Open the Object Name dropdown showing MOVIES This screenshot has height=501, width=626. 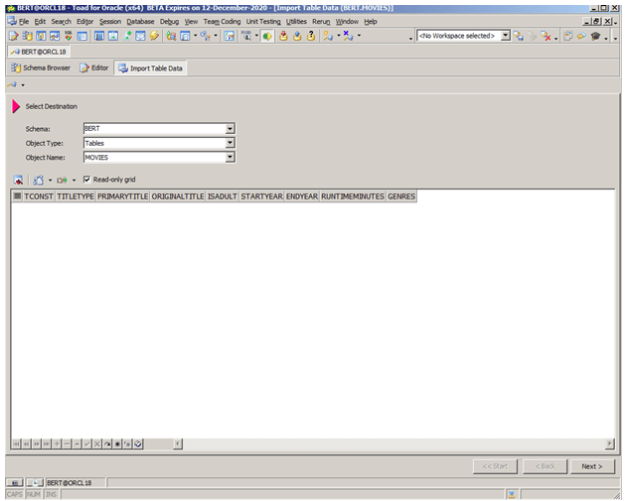coord(230,157)
